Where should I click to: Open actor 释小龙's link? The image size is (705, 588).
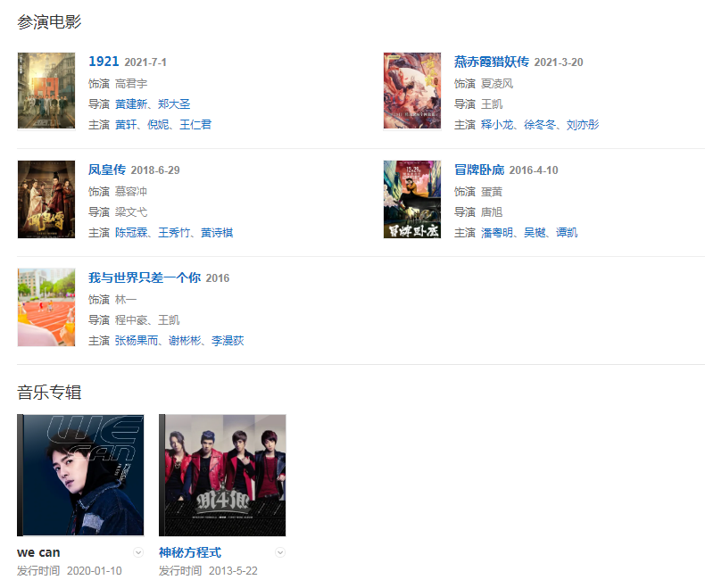(x=497, y=125)
